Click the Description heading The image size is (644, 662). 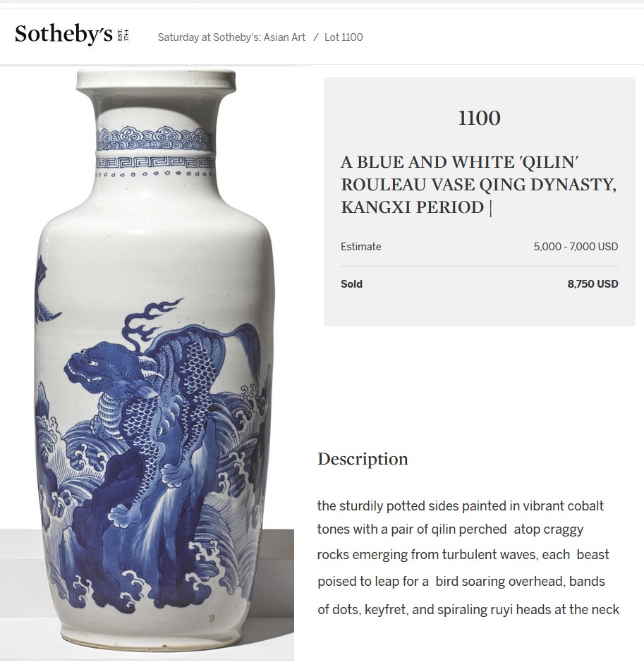[363, 459]
